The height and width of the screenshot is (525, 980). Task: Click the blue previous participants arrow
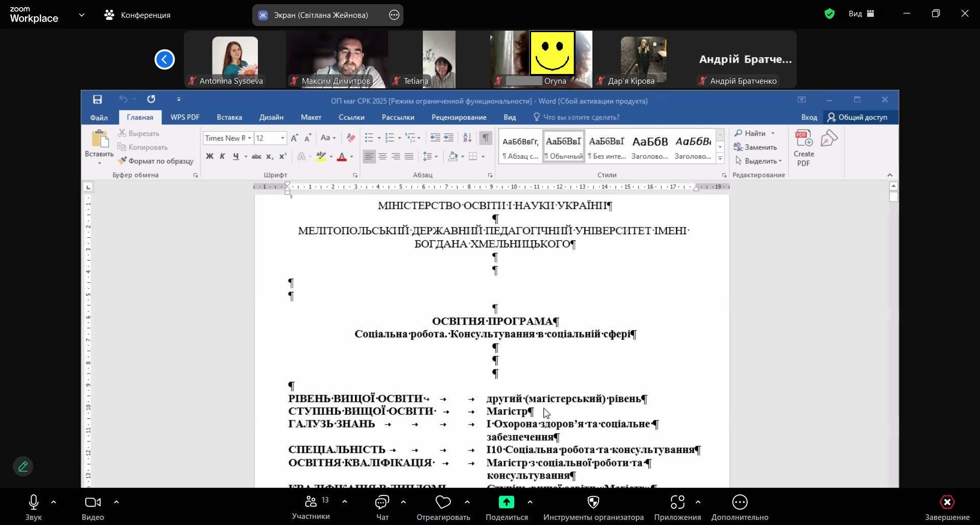coord(164,59)
